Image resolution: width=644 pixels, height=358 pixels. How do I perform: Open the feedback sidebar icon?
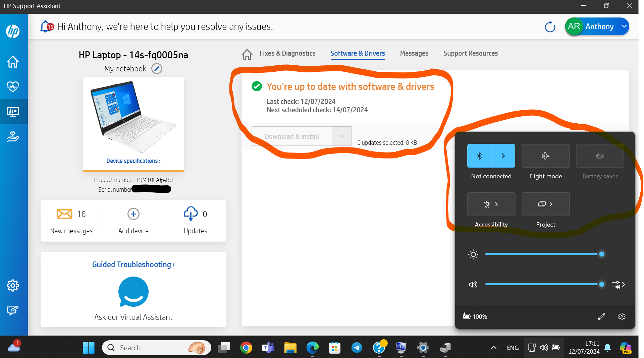(x=13, y=310)
